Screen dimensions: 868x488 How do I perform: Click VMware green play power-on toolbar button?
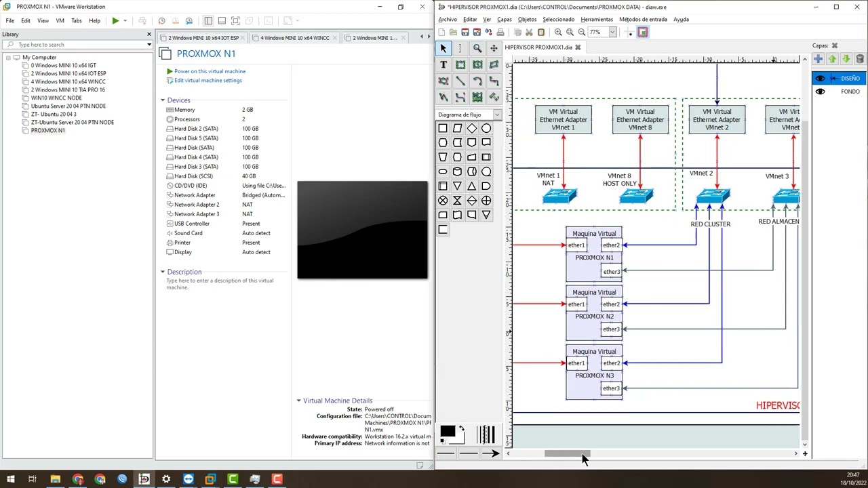[116, 21]
